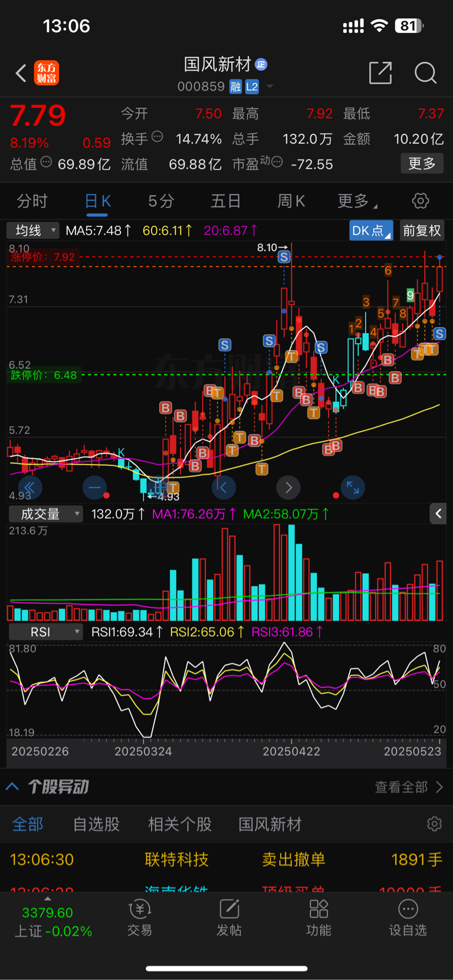Screen dimensions: 453x980
Task: Open the 成交量 indicator dropdown
Action: coord(45,514)
